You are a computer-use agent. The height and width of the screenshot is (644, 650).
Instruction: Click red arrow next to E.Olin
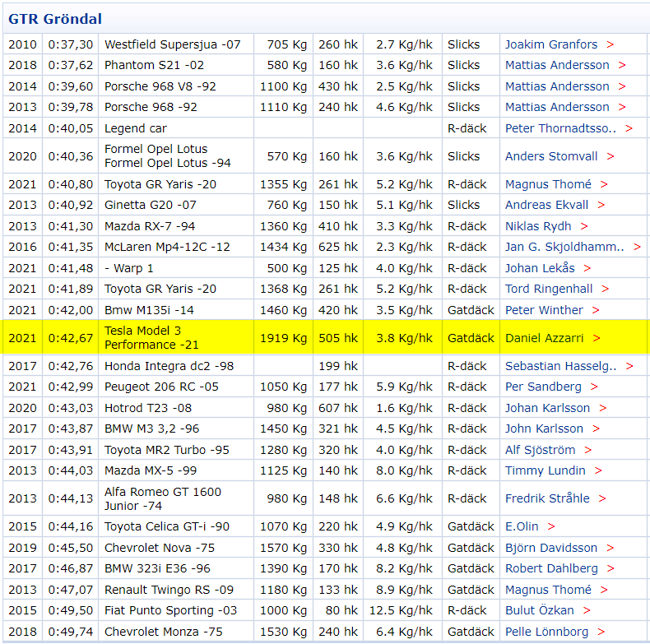(x=551, y=526)
